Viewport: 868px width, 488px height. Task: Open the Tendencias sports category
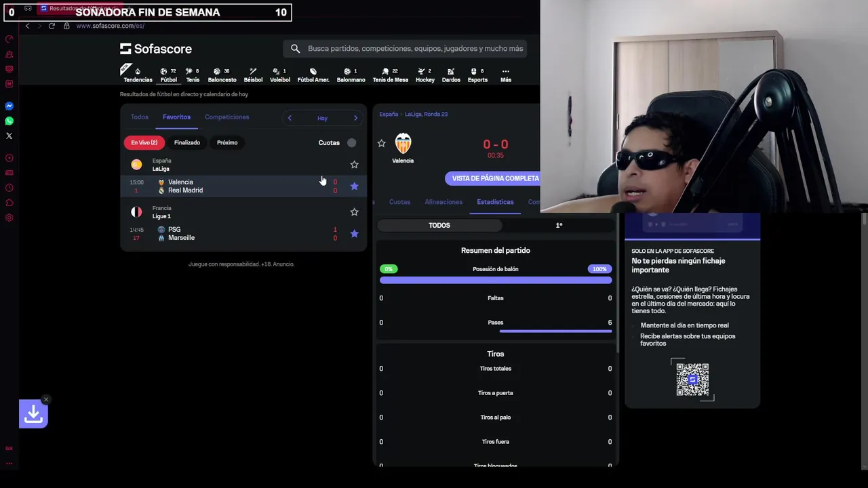[138, 75]
